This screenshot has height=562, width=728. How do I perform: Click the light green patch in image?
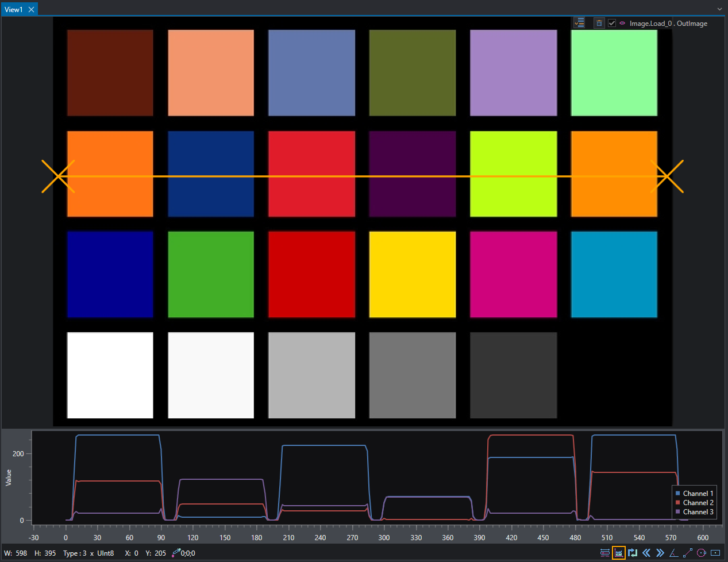point(614,73)
